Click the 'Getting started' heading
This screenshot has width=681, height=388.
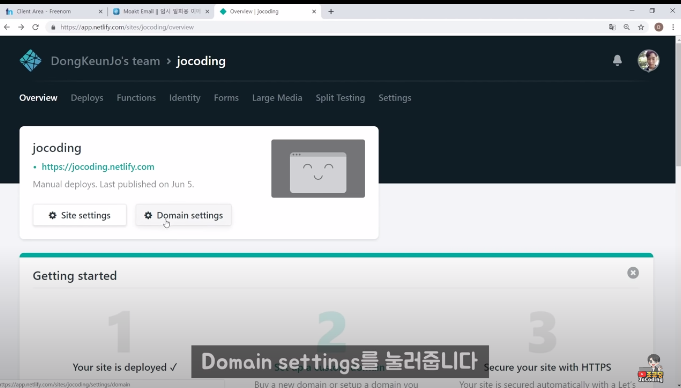pyautogui.click(x=75, y=276)
